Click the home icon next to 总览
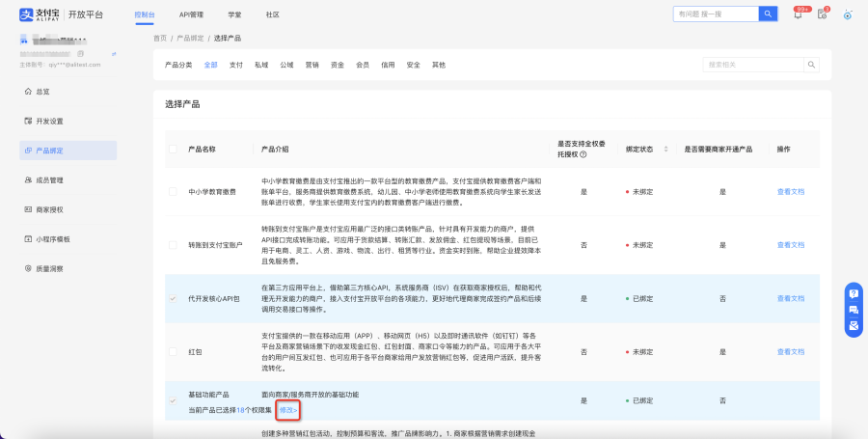Screen dimensions: 868x439 [x=28, y=92]
